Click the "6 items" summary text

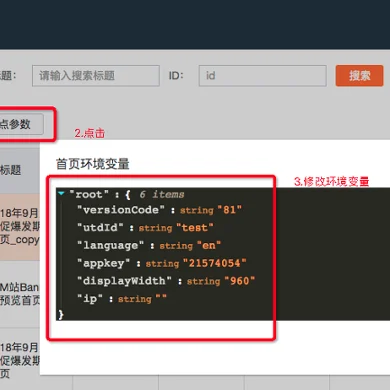coord(162,194)
